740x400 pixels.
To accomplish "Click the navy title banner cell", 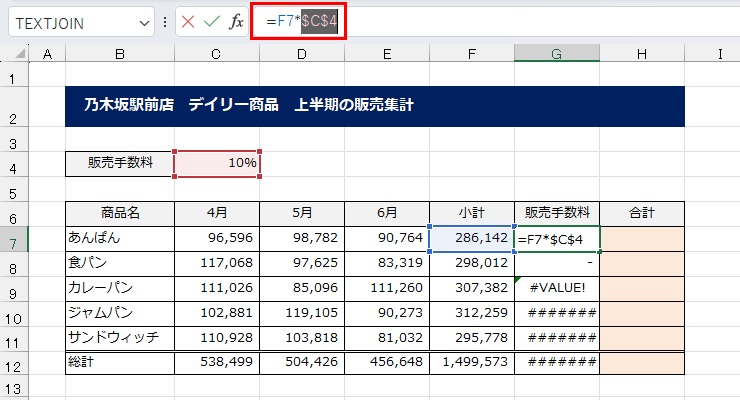I will pos(374,106).
